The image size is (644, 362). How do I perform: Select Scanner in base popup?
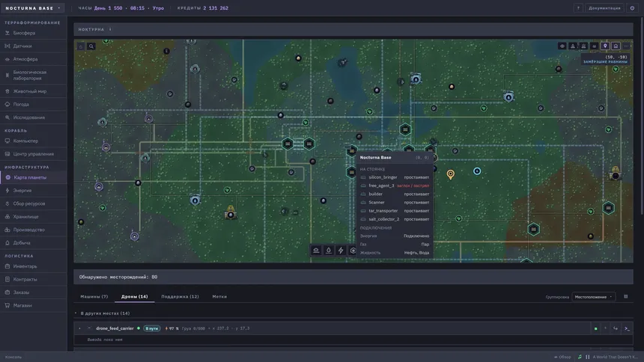coord(395,203)
